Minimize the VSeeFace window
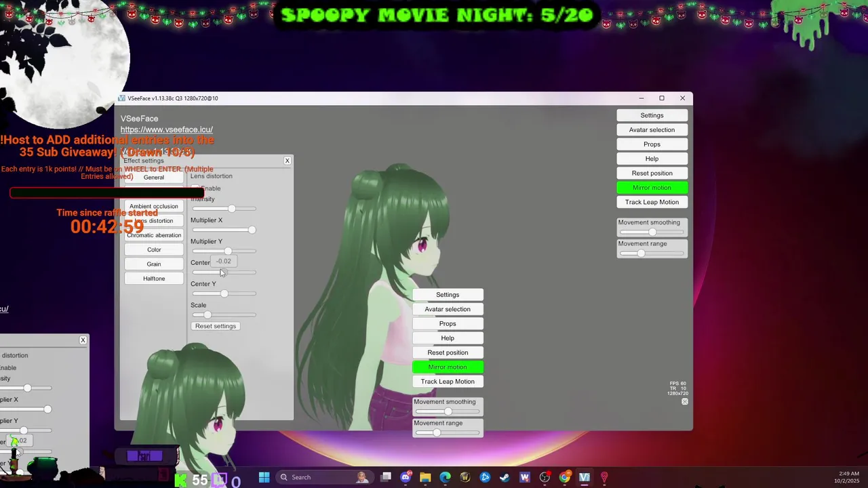Screen dimensions: 868x488 point(641,98)
